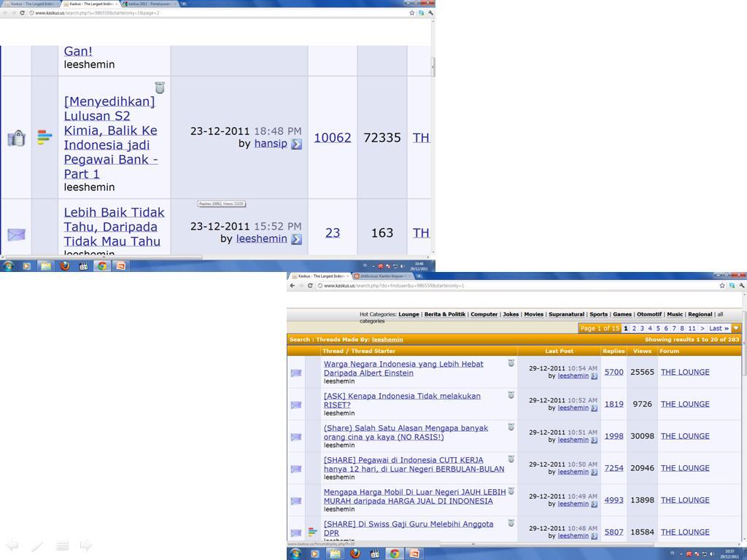The height and width of the screenshot is (560, 747).
Task: Switch to shitlicious Kantor Impian tab
Action: (382, 276)
